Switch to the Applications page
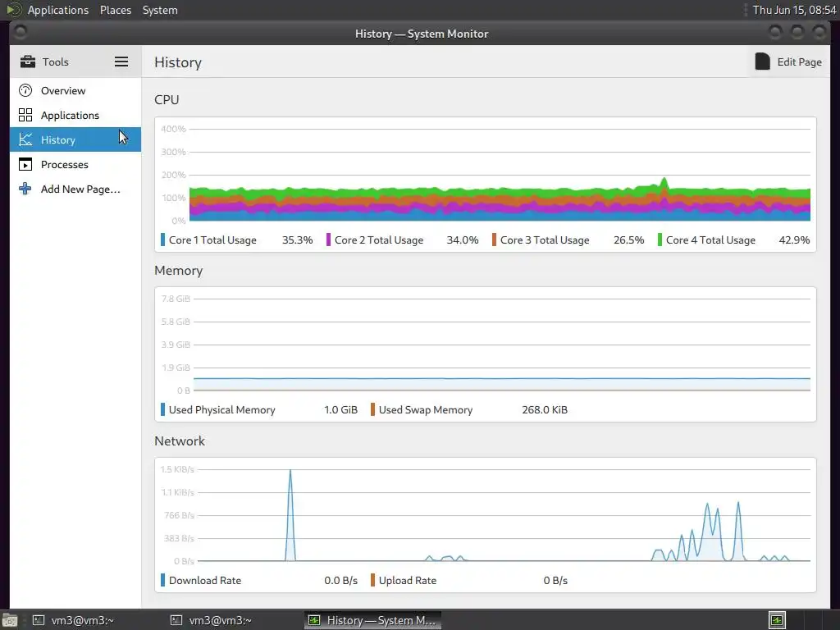The width and height of the screenshot is (840, 630). click(75, 115)
